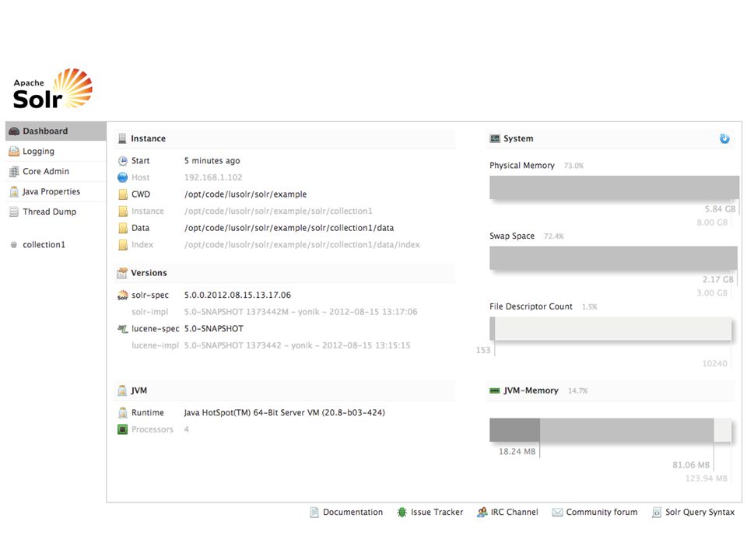Click the IRC Channel people icon

click(x=482, y=513)
